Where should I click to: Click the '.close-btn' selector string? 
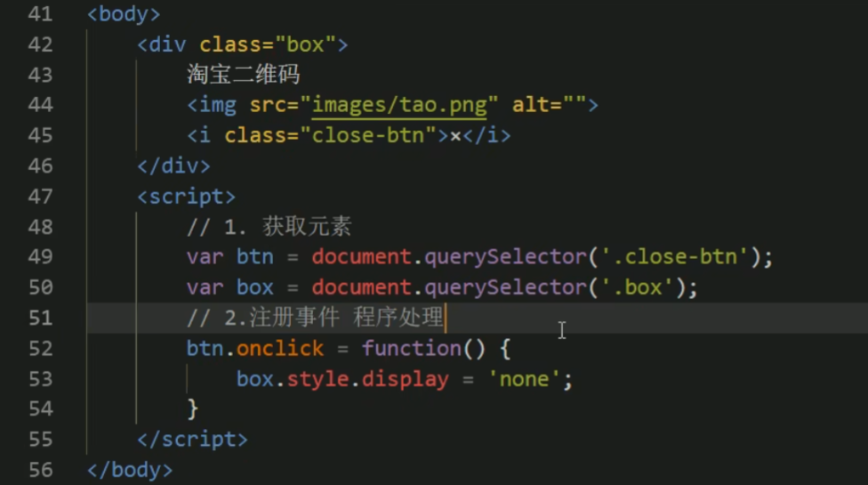[674, 257]
